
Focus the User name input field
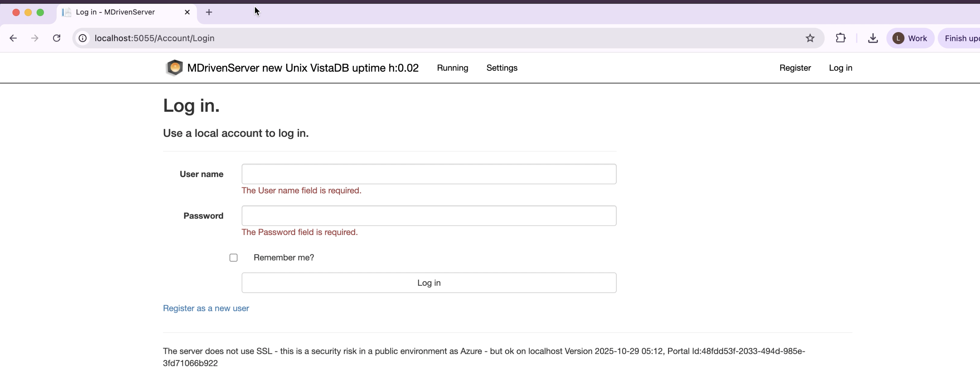[429, 174]
